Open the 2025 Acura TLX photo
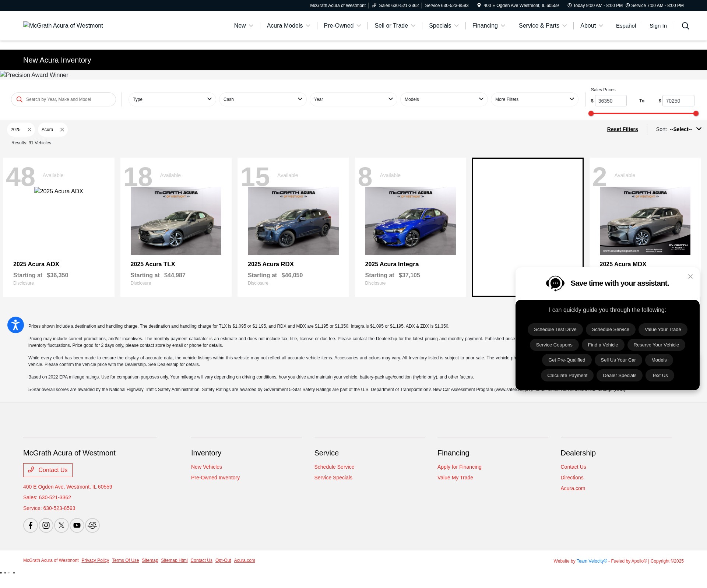Image resolution: width=707 pixels, height=588 pixels. pos(176,221)
